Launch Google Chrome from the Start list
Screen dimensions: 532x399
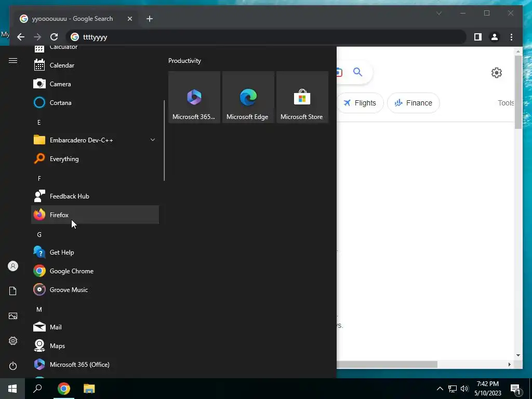95,271
